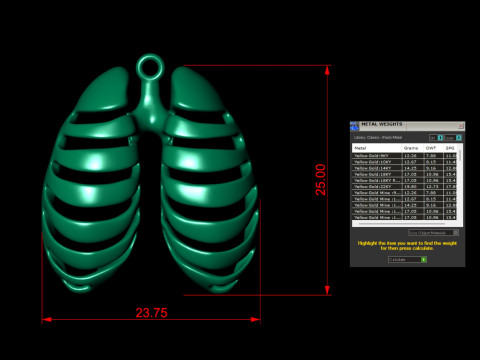480x360 pixels.
Task: Open the second library filter dropdown arrow
Action: point(459,137)
